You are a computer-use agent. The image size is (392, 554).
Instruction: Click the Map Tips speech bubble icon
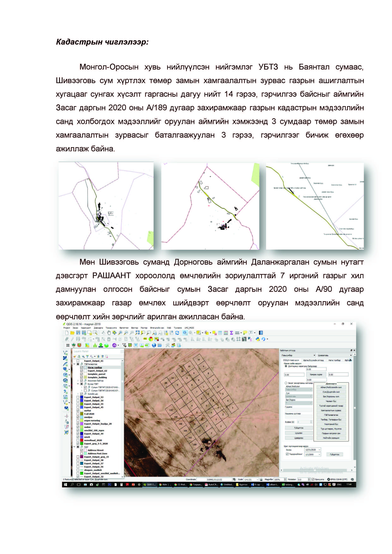245,333
